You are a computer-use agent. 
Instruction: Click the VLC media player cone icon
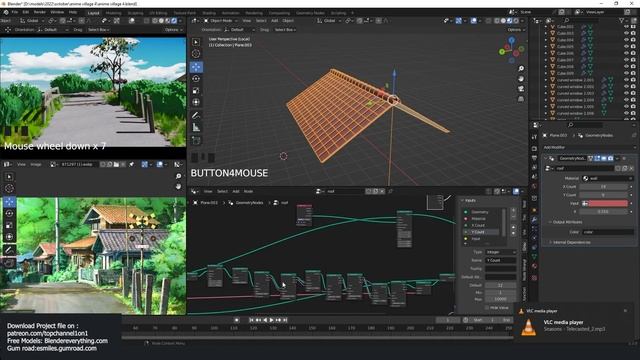pyautogui.click(x=529, y=328)
